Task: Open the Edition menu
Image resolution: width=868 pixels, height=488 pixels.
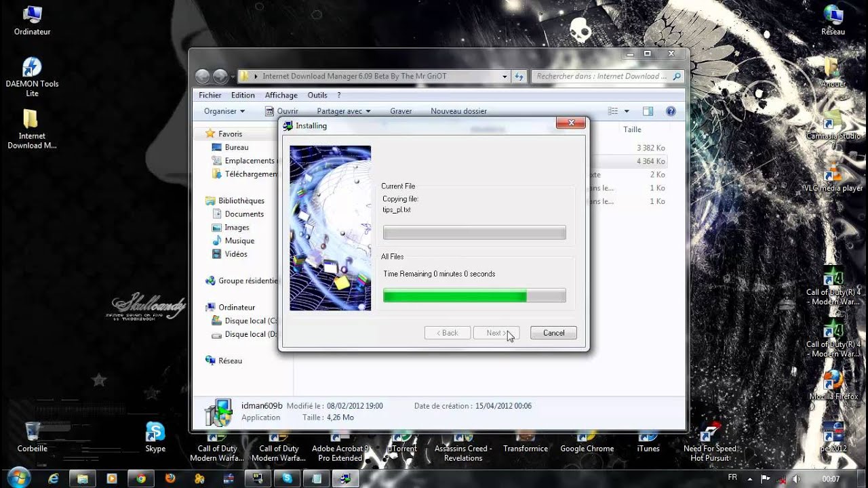Action: (243, 96)
